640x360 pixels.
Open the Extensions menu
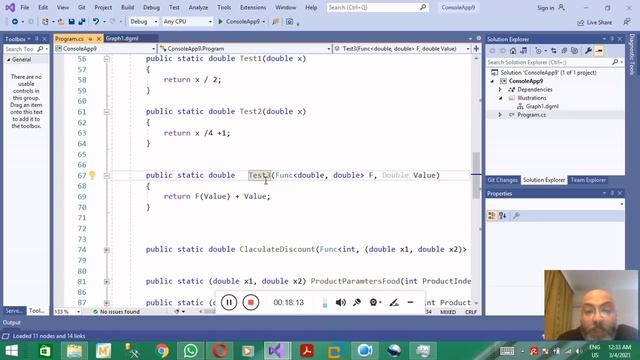click(x=253, y=7)
